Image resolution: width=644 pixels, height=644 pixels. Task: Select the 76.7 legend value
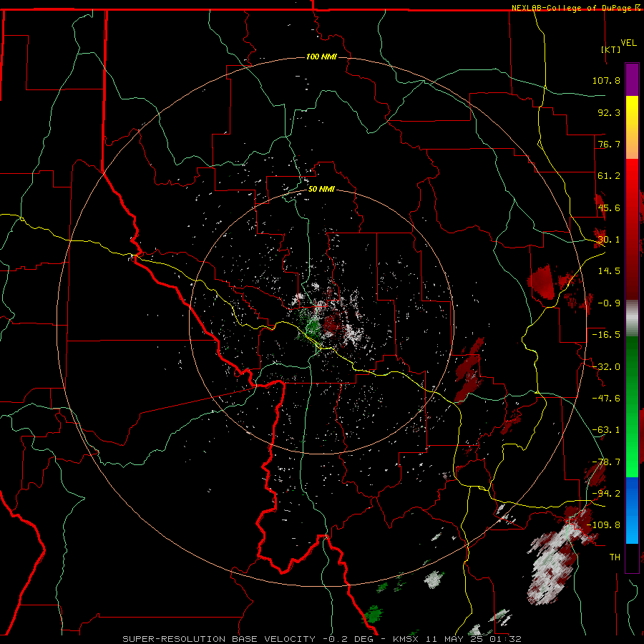[609, 144]
